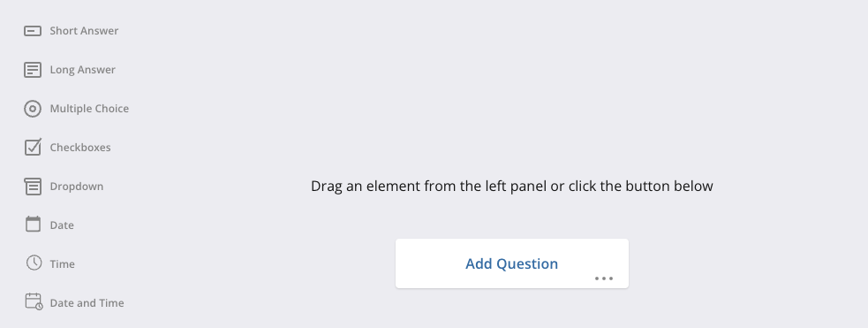Click the Long Answer label
868x328 pixels.
pos(82,70)
